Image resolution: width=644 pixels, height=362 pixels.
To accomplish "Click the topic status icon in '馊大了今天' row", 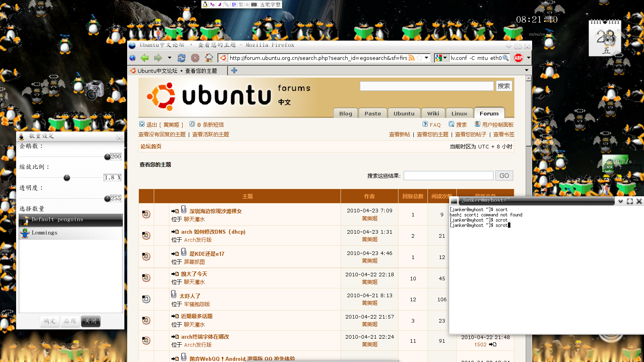I will pos(146,278).
